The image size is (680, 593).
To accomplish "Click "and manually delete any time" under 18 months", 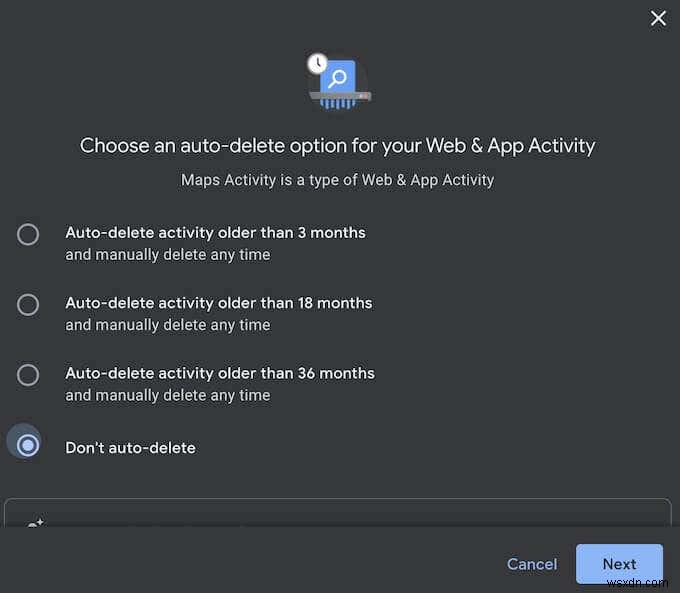I will (167, 325).
